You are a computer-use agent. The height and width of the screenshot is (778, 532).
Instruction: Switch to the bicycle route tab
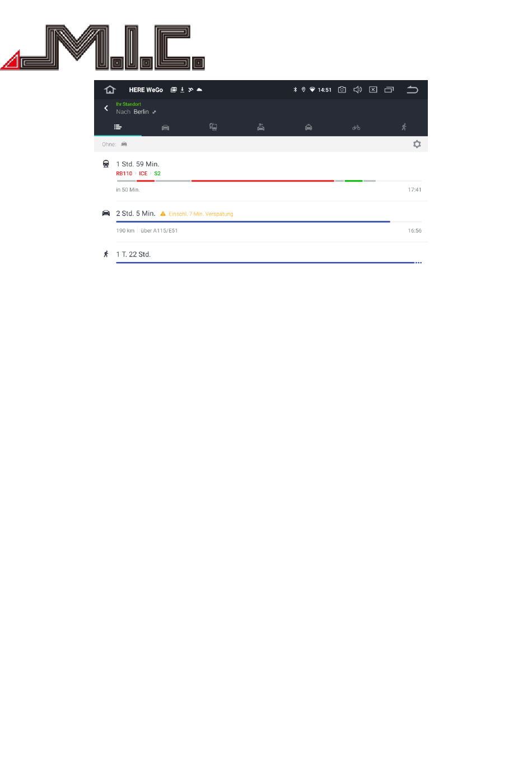point(356,127)
